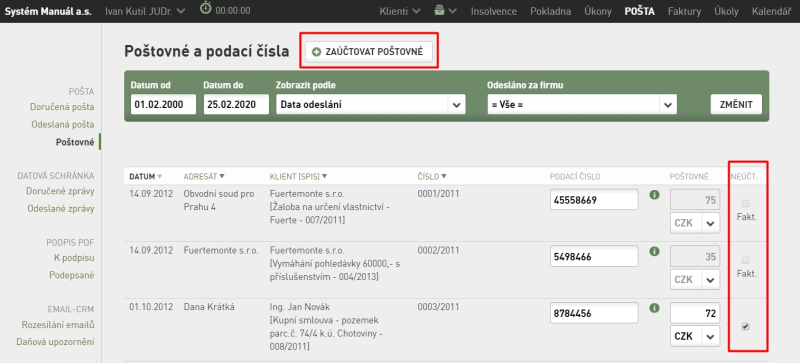Sort by Klient (spis) column
Screen dimensions: 800x363
298,176
